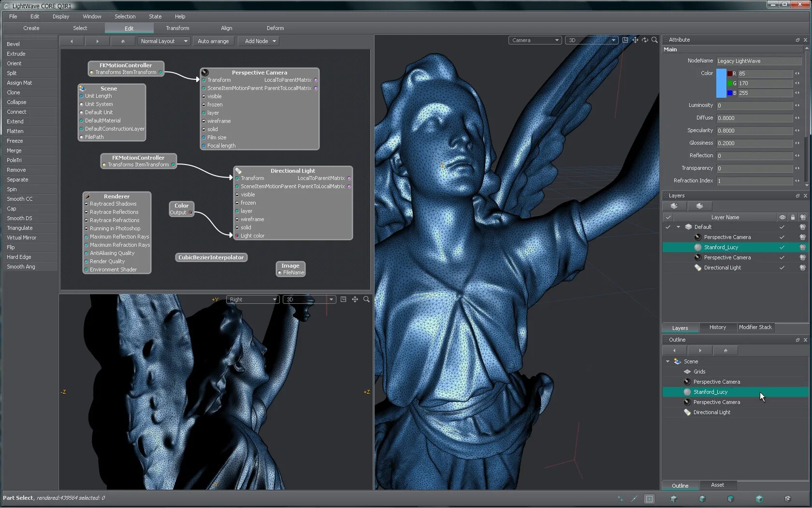Click the lock column header icon in Layers
Screen dimensions: 812x508
[793, 217]
